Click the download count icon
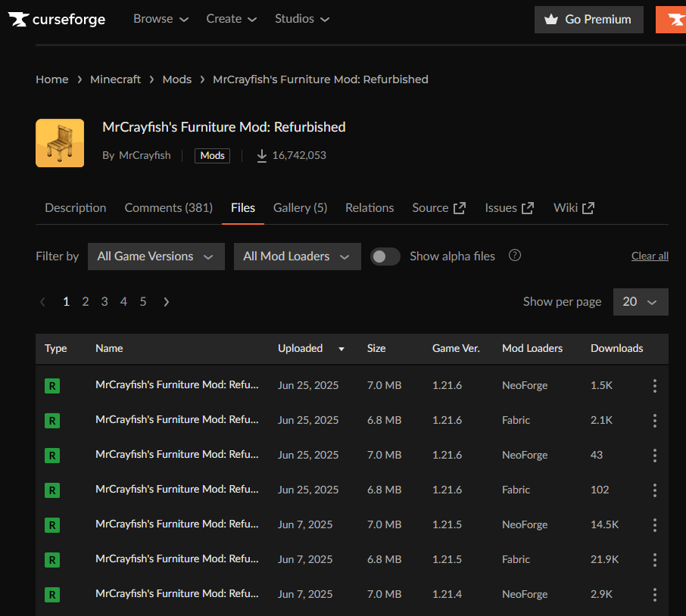The height and width of the screenshot is (616, 686). click(x=262, y=156)
